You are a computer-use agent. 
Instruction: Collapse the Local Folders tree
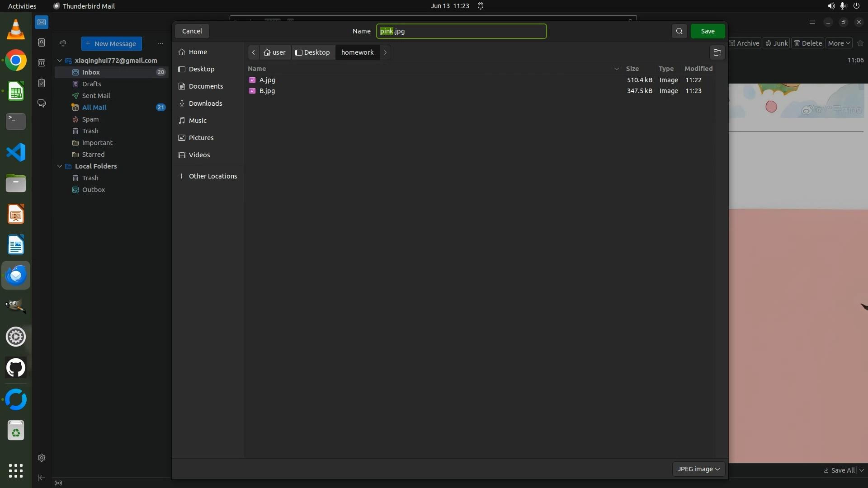click(x=60, y=166)
